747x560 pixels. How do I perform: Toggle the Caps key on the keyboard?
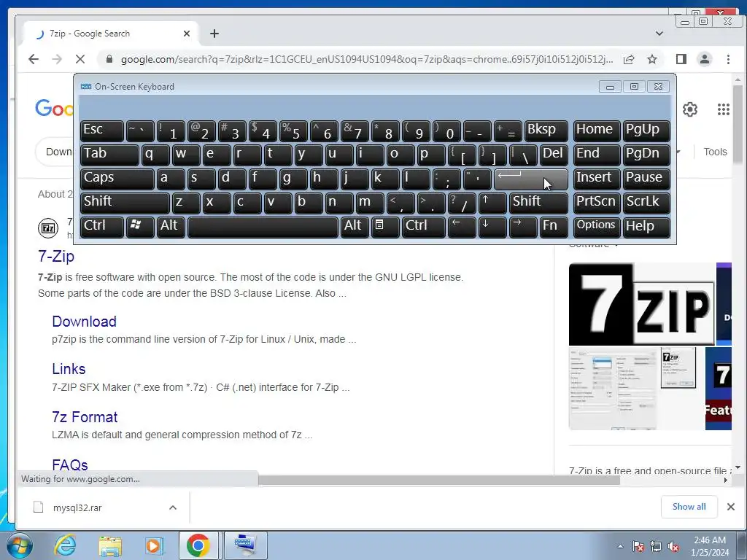[x=117, y=179]
